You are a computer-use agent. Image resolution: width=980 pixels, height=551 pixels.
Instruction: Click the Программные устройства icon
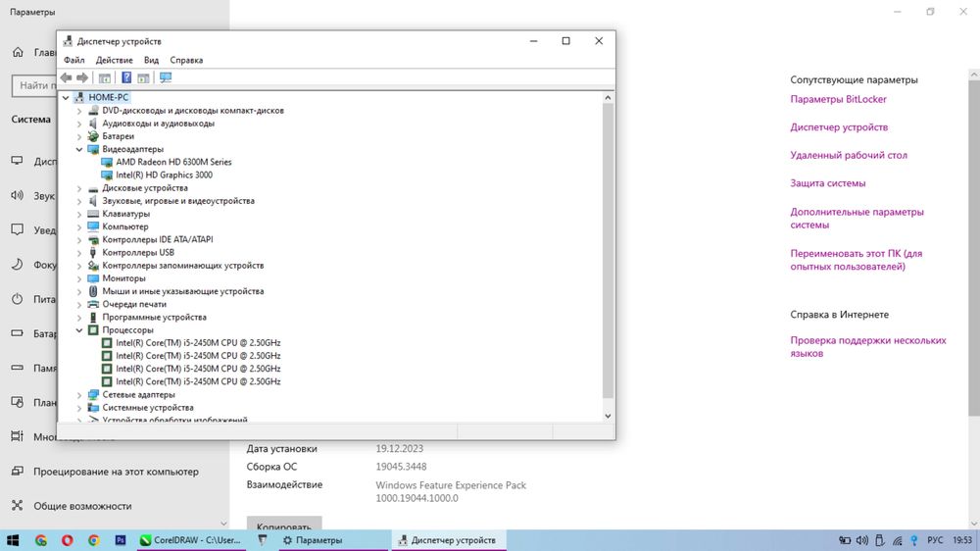[x=93, y=317]
